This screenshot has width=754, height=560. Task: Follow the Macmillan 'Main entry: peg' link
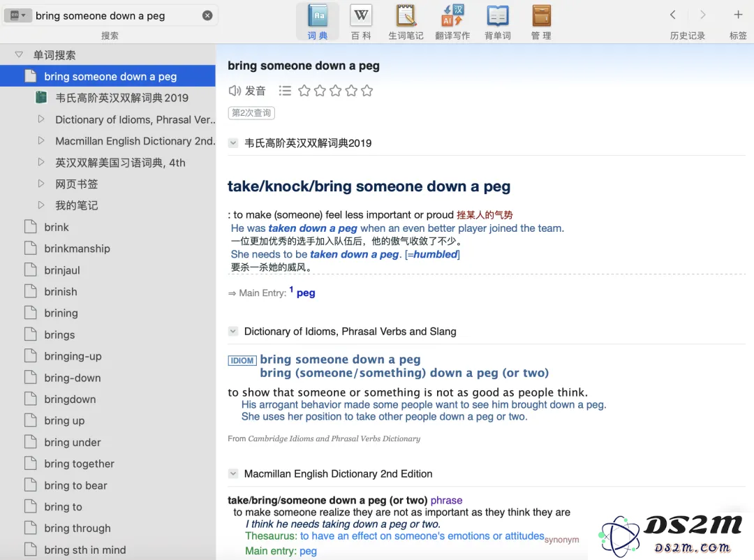pos(309,551)
